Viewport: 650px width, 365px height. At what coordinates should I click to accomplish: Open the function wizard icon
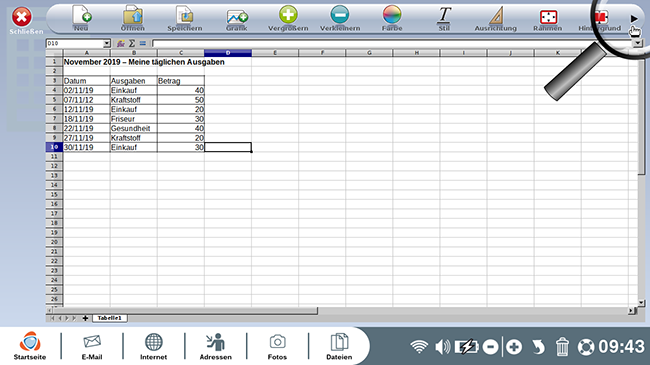pyautogui.click(x=121, y=43)
